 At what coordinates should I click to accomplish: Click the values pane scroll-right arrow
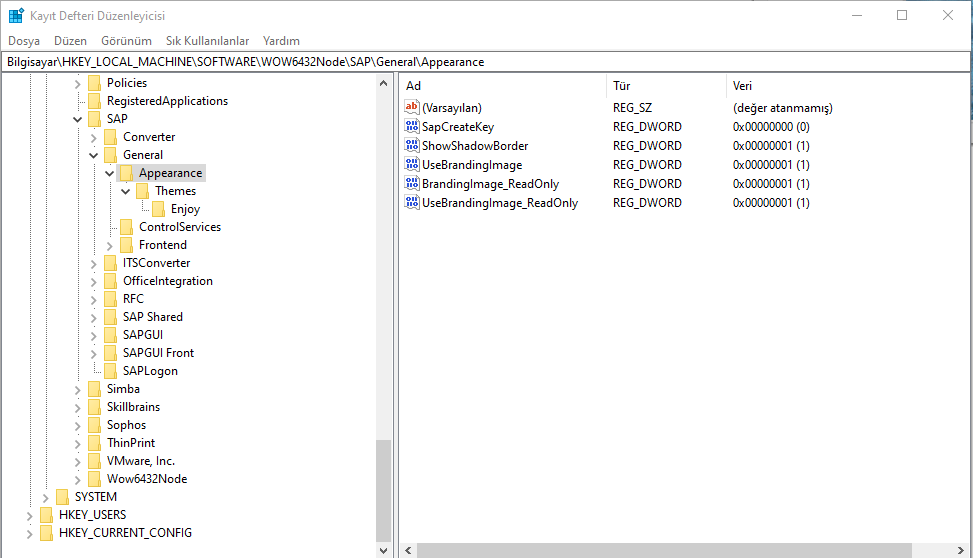click(x=961, y=551)
